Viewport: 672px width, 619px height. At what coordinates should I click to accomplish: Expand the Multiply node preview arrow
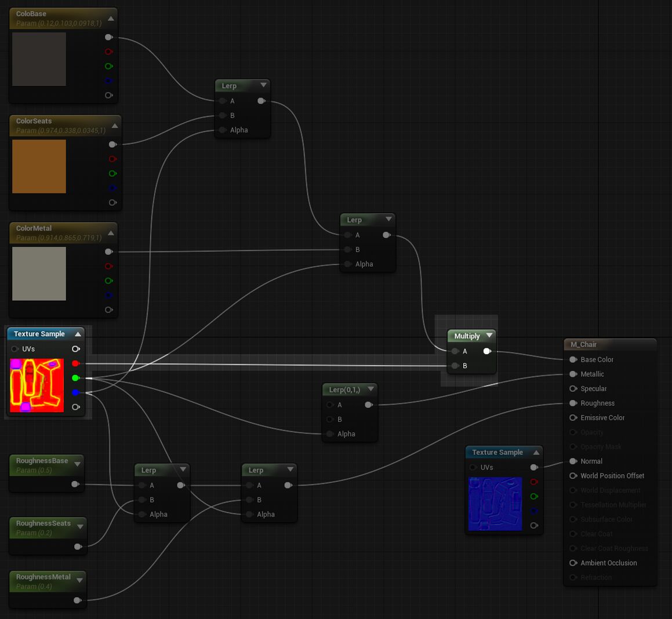pyautogui.click(x=489, y=336)
